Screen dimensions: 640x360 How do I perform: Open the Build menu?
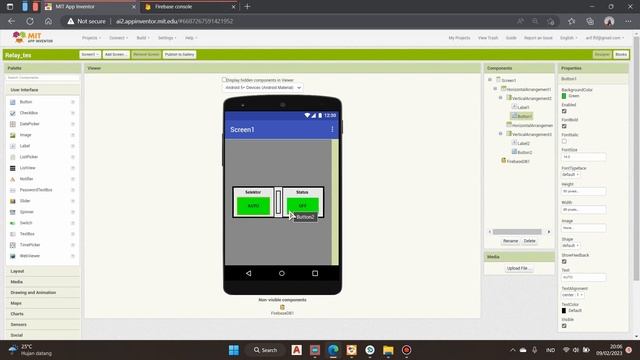click(143, 38)
